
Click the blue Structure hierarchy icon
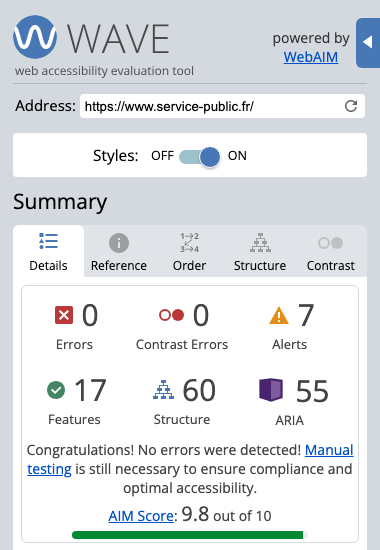click(x=164, y=390)
